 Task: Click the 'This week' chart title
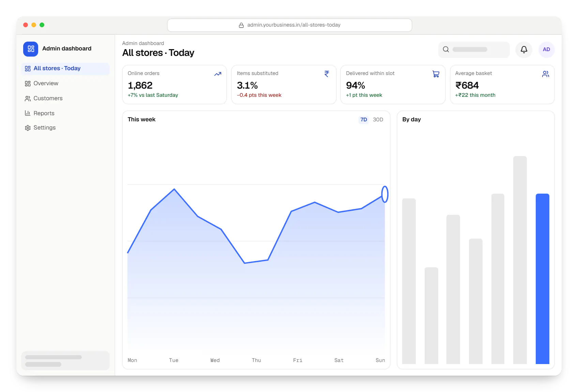(141, 120)
